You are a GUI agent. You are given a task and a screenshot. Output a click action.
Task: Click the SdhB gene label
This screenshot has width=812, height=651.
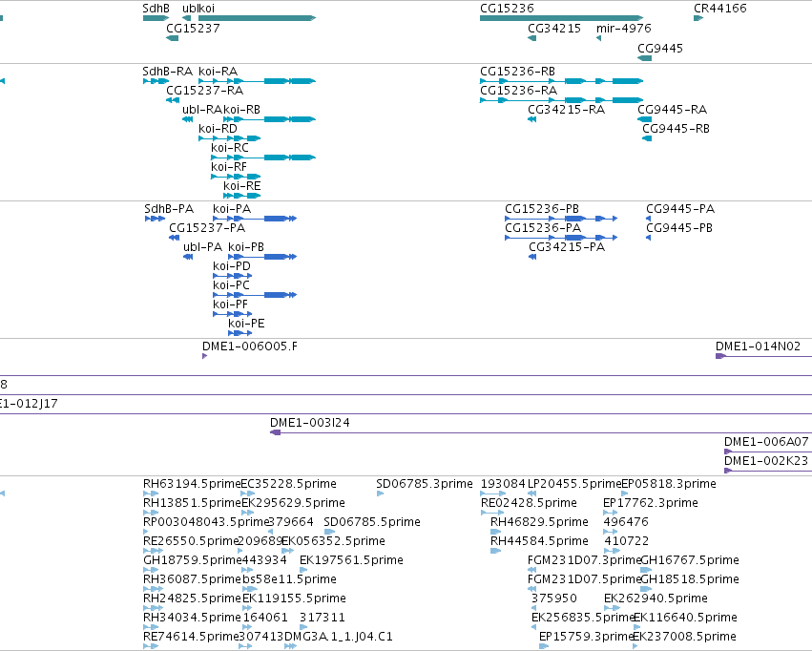(156, 9)
